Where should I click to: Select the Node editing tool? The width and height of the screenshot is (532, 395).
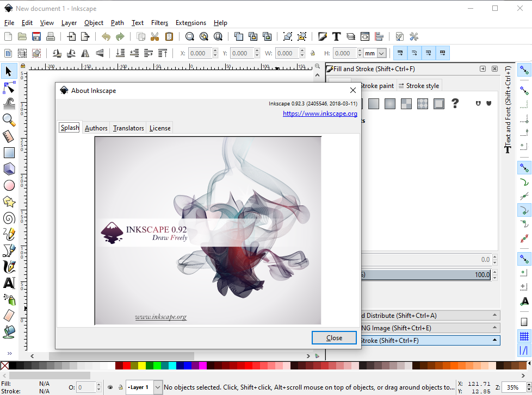tap(8, 87)
